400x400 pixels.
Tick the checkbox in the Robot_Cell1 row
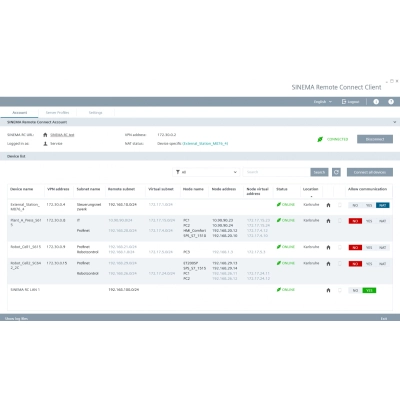coord(340,247)
